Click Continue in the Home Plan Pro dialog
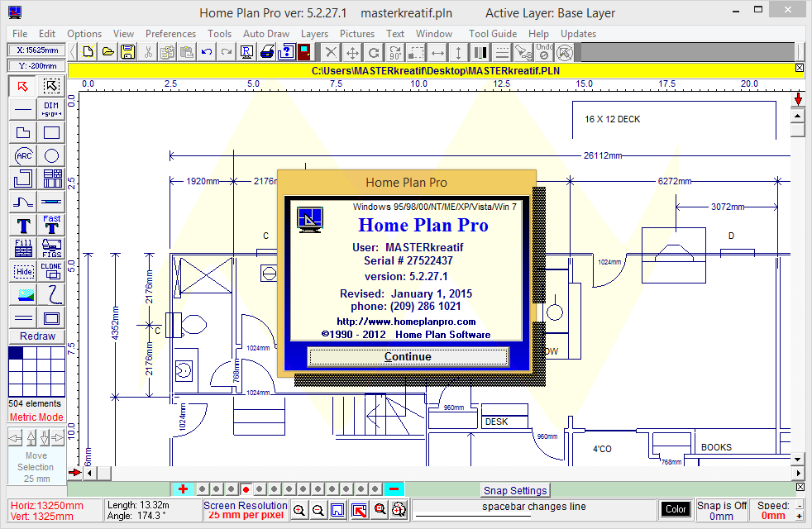Screen dimensions: 812x529 [408, 356]
